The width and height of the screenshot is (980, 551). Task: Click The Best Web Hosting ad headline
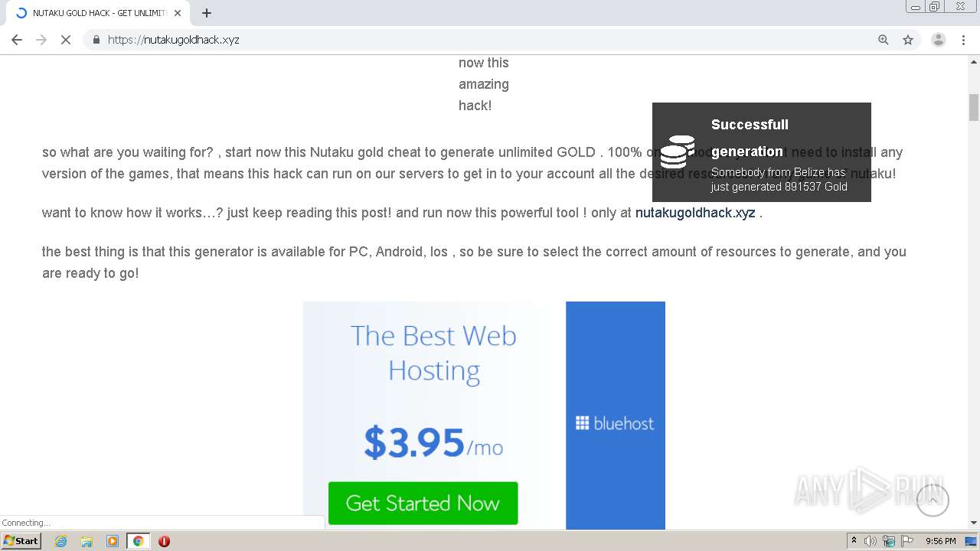(x=433, y=353)
